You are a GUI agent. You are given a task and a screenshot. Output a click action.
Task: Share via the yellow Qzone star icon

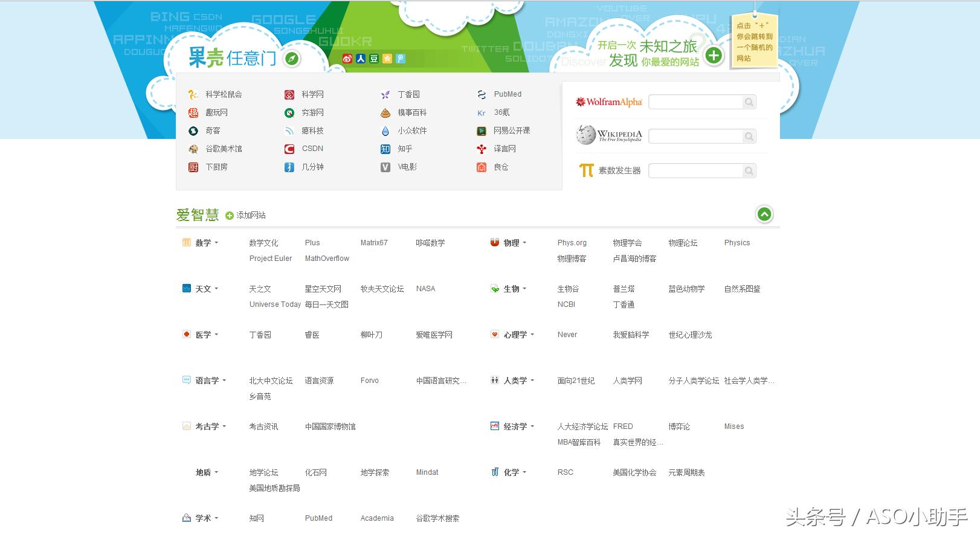[x=387, y=59]
